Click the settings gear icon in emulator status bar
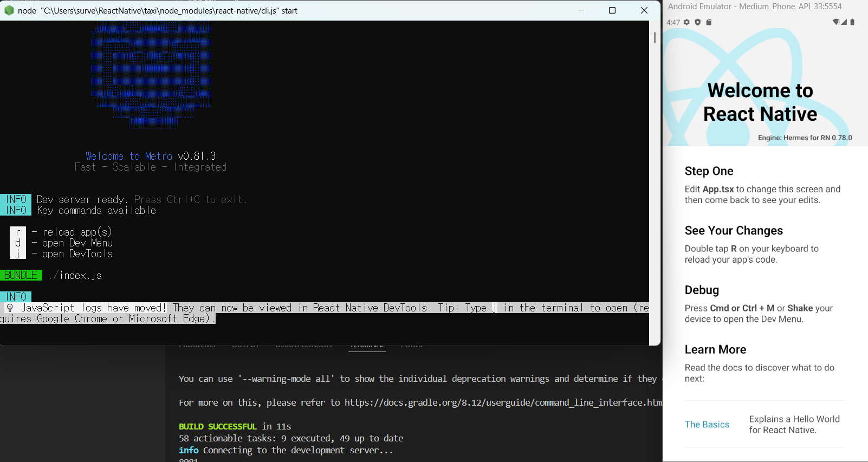Viewport: 868px width, 462px height. (x=686, y=22)
